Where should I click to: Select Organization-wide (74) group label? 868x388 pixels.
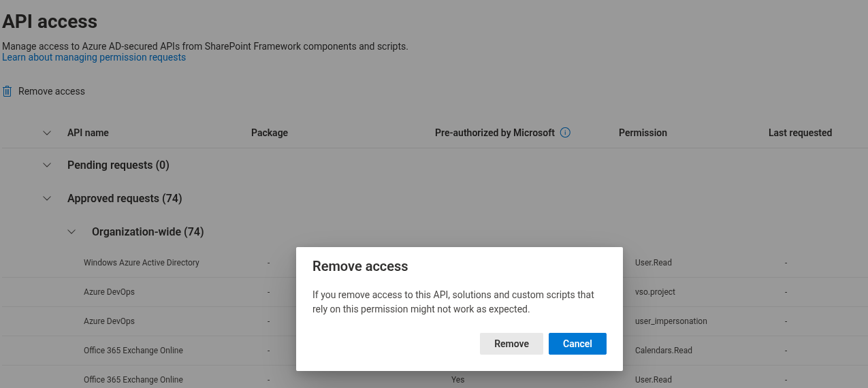click(148, 231)
